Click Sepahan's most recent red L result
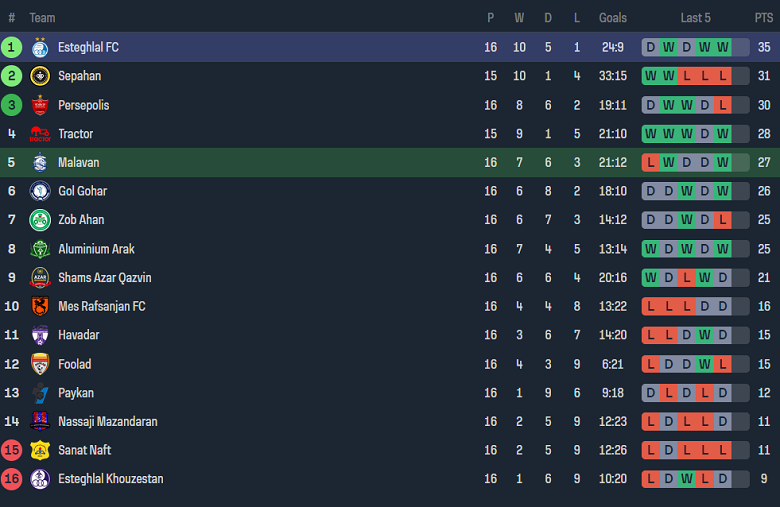The image size is (780, 507). click(x=723, y=76)
